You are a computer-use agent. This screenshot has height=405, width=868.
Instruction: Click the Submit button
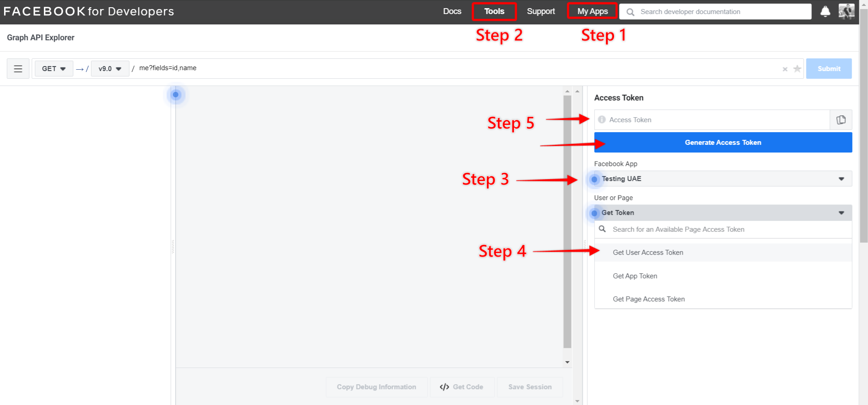tap(829, 69)
